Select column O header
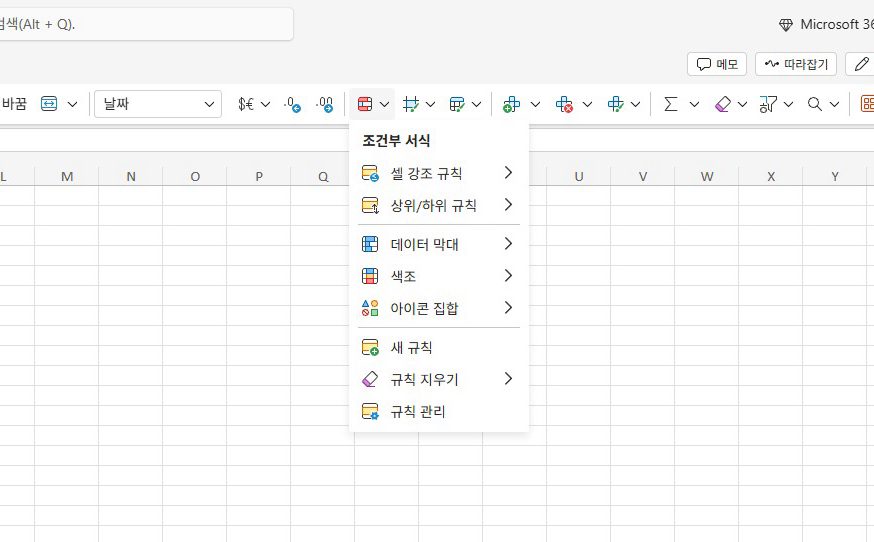This screenshot has width=874, height=542. click(195, 176)
